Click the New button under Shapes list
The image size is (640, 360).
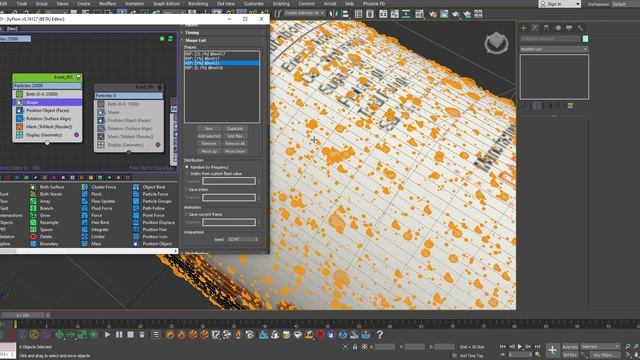point(209,129)
